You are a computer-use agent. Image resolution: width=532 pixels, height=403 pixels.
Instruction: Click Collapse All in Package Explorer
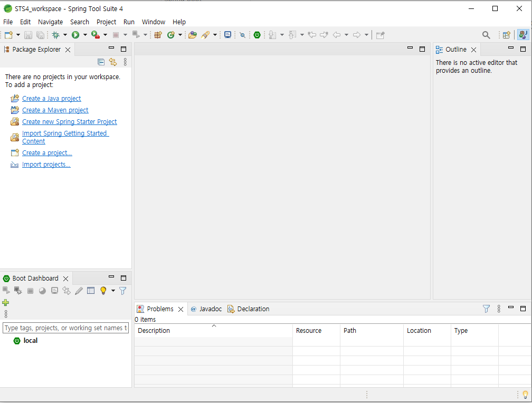[x=101, y=62]
